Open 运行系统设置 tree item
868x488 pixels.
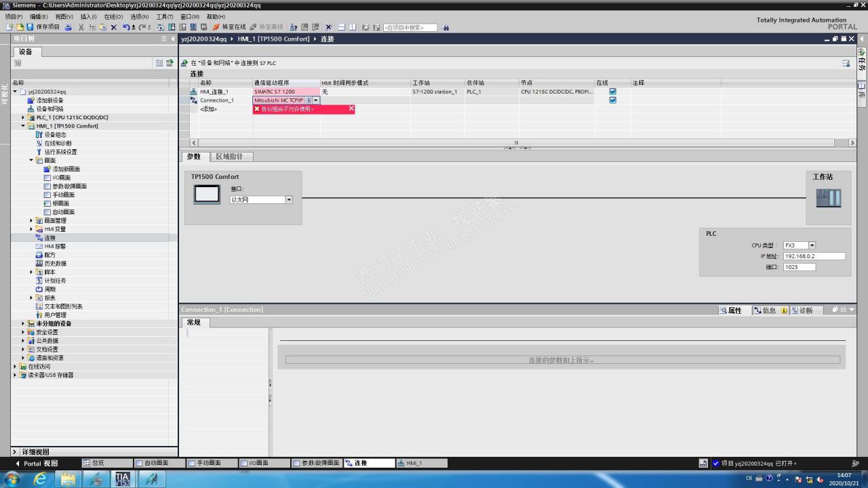coord(60,152)
